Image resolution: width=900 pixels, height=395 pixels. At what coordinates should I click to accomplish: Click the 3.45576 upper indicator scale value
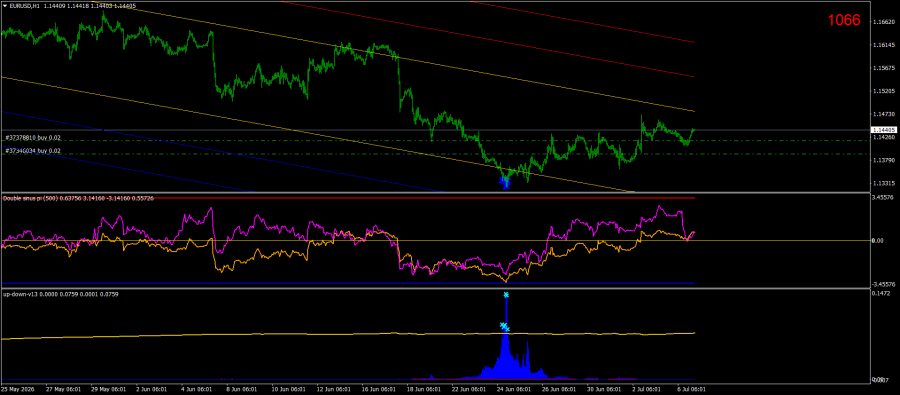click(x=882, y=198)
